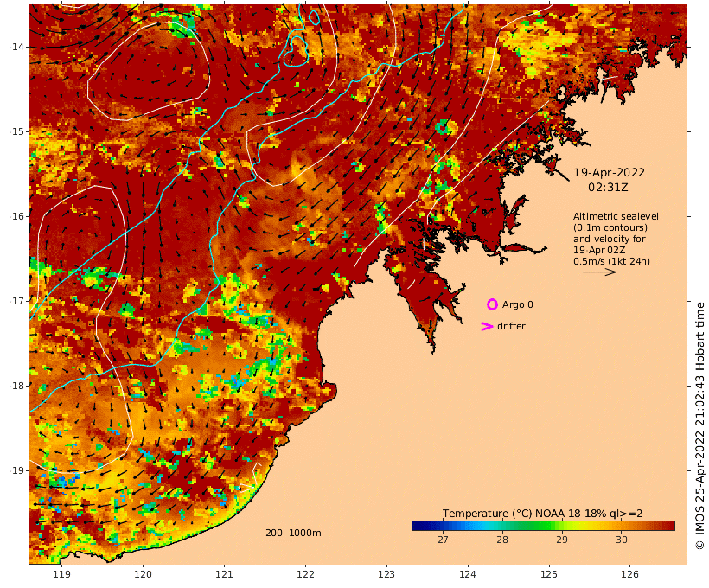
Task: Click the -19 latitude axis label
Action: [18, 470]
